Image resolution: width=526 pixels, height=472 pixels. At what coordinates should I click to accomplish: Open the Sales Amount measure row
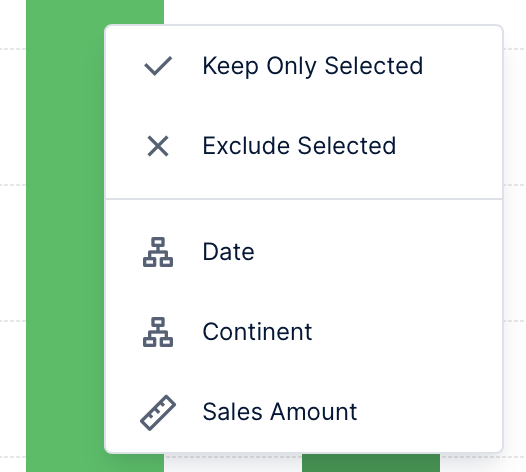click(304, 412)
